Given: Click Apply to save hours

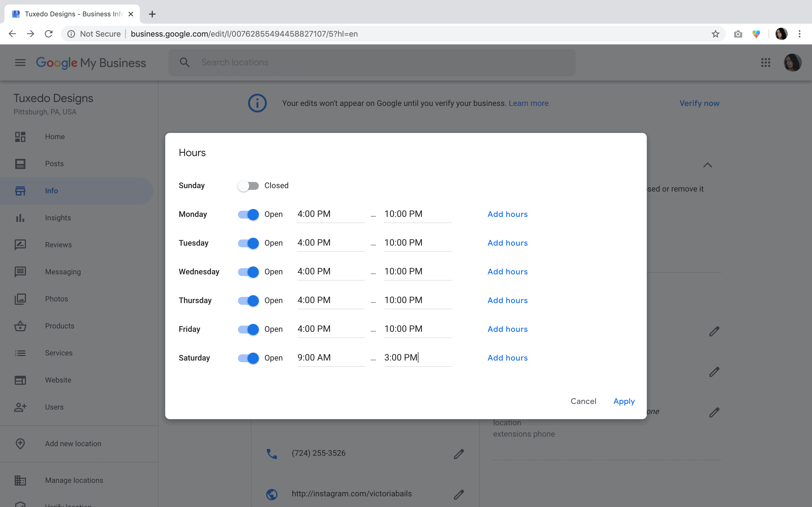Looking at the screenshot, I should click(x=624, y=401).
